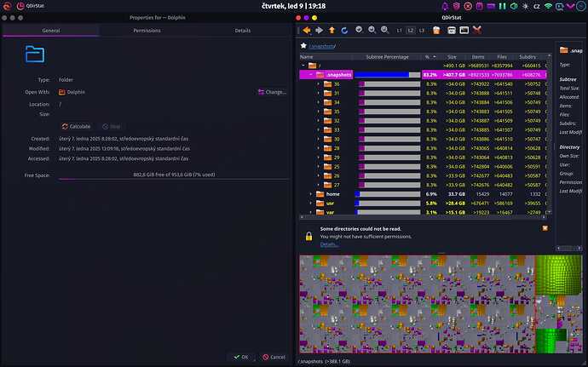Switch to layout L1
This screenshot has height=367, width=588.
pyautogui.click(x=399, y=31)
